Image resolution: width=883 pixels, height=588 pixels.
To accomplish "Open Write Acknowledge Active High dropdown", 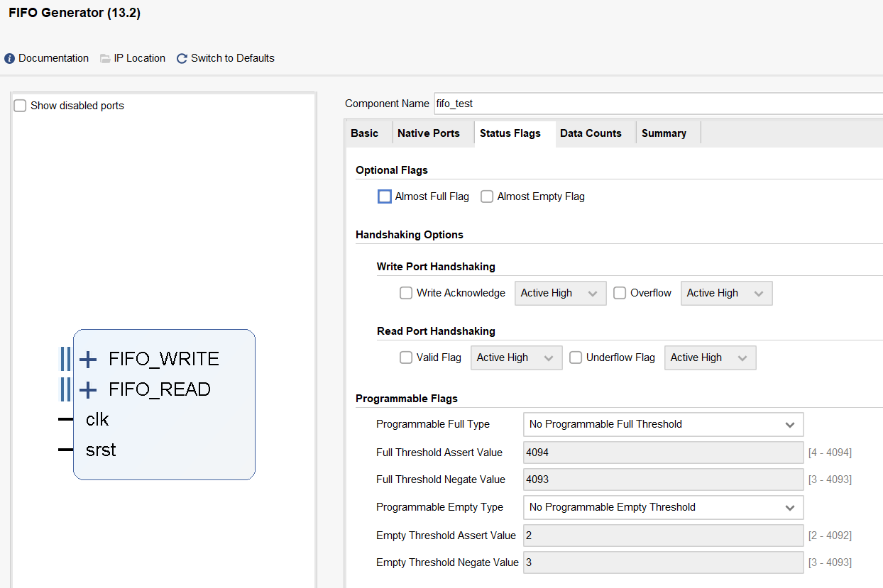I will click(561, 294).
